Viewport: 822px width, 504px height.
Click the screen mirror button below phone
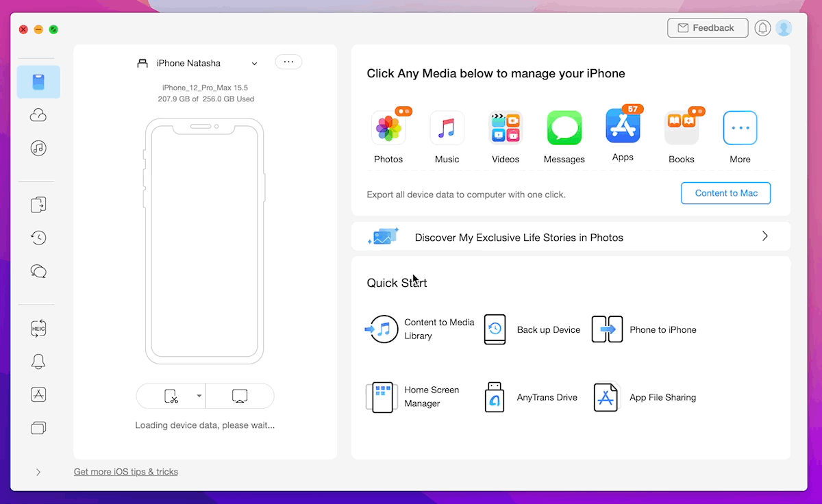coord(240,396)
